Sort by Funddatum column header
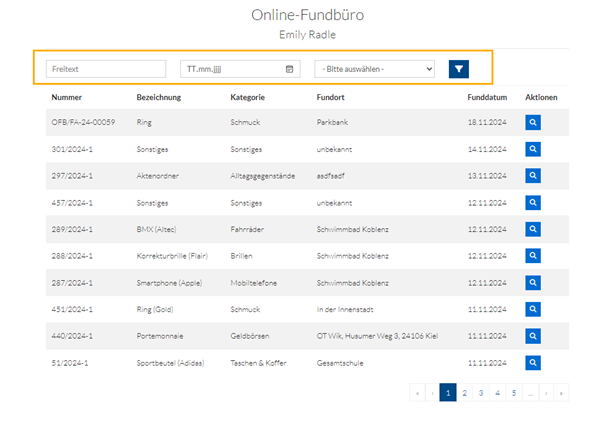 (x=487, y=97)
